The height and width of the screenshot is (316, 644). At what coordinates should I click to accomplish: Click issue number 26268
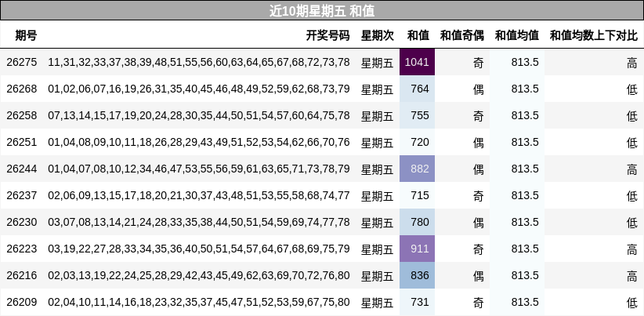[22, 89]
